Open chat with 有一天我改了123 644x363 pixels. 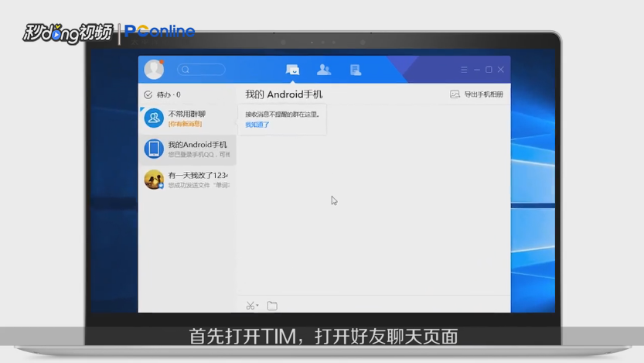pyautogui.click(x=187, y=180)
